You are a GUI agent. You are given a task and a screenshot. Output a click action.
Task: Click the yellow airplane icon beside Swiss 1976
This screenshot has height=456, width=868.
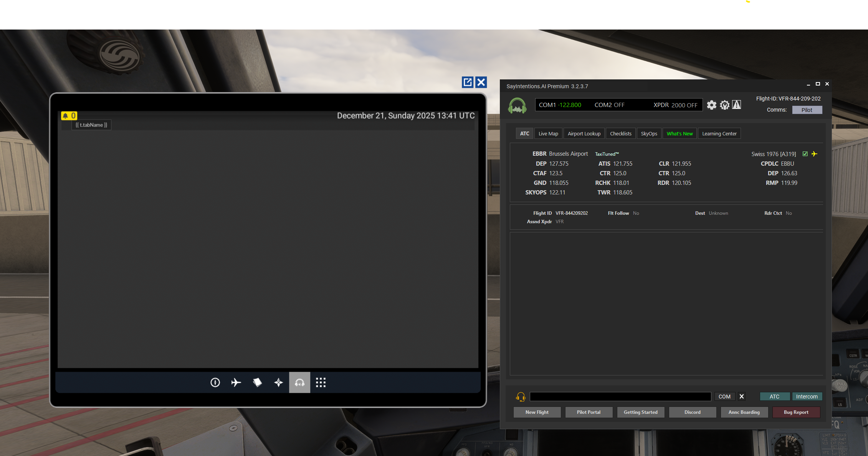tap(814, 154)
